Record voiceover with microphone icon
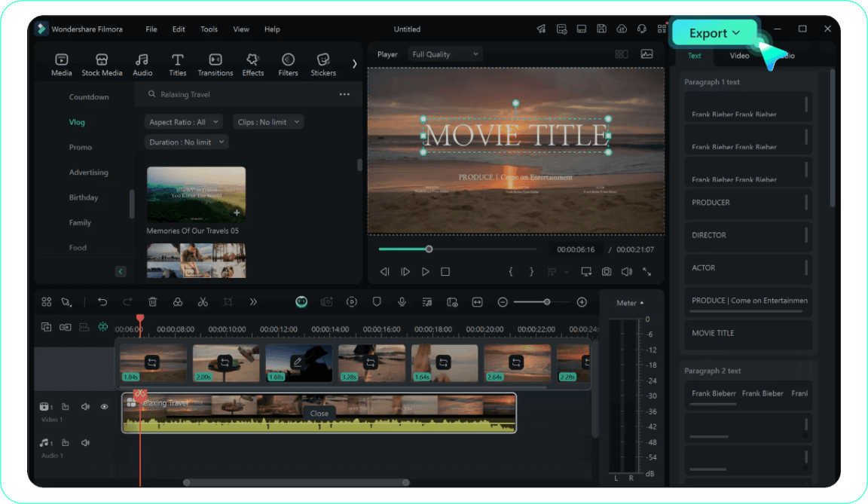868x504 pixels. click(x=402, y=301)
